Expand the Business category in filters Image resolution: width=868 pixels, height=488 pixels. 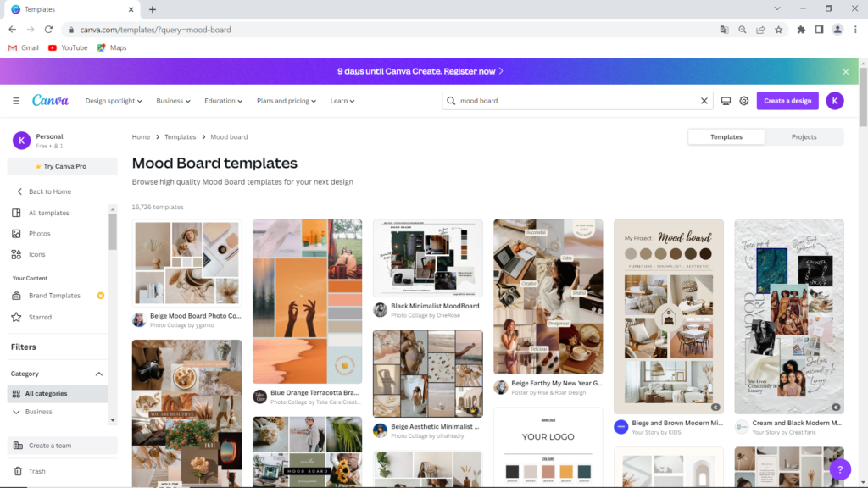point(17,412)
